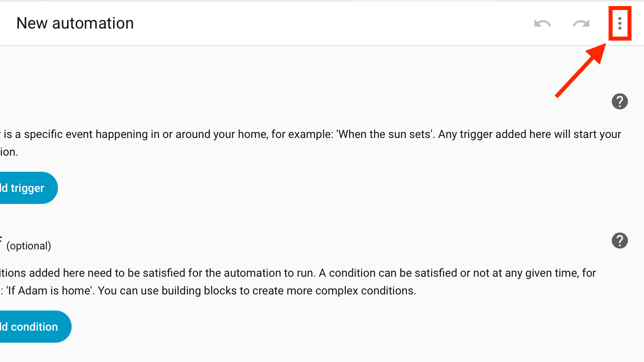Image resolution: width=644 pixels, height=362 pixels.
Task: Select the (optional) label text
Action: click(x=29, y=246)
